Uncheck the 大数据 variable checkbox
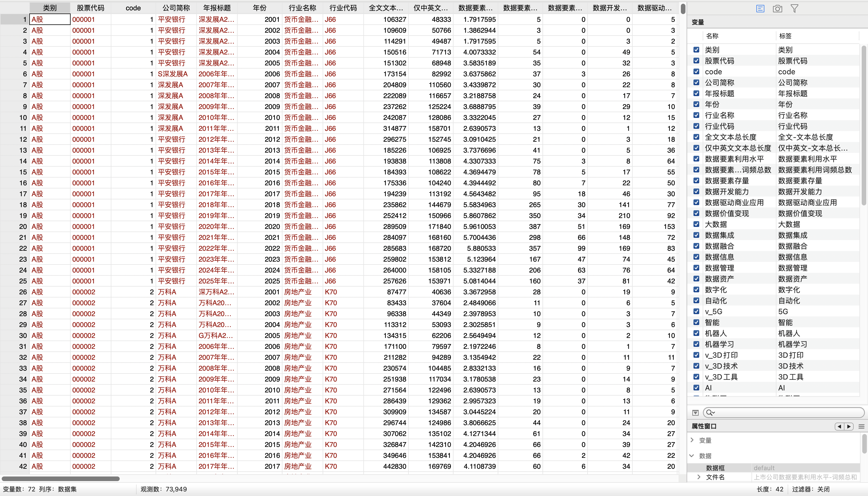868x496 pixels. (696, 224)
